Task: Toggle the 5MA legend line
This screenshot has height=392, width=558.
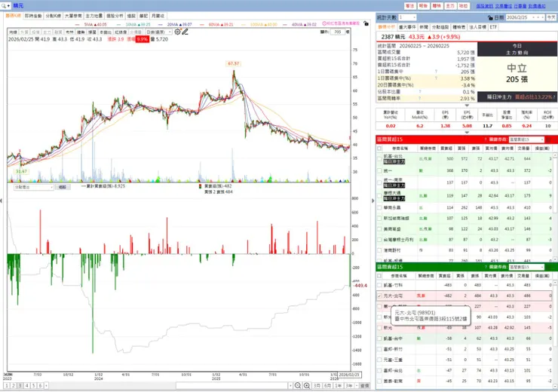Action: click(90, 24)
